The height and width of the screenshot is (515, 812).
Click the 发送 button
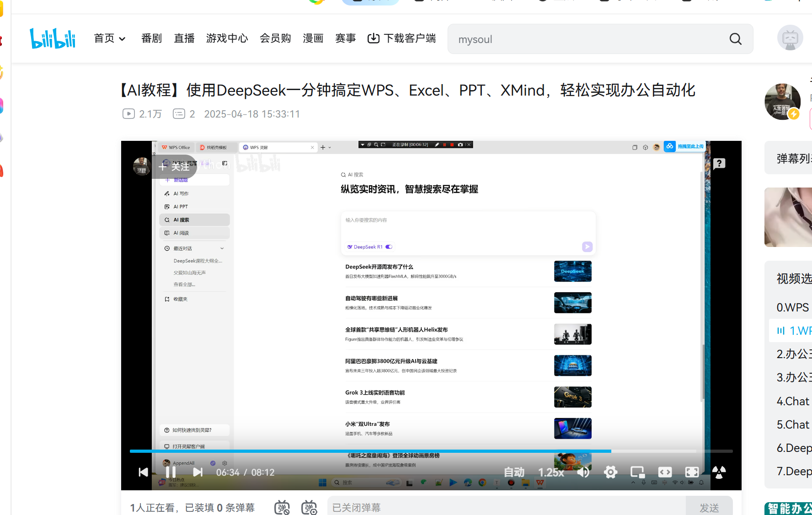point(709,507)
